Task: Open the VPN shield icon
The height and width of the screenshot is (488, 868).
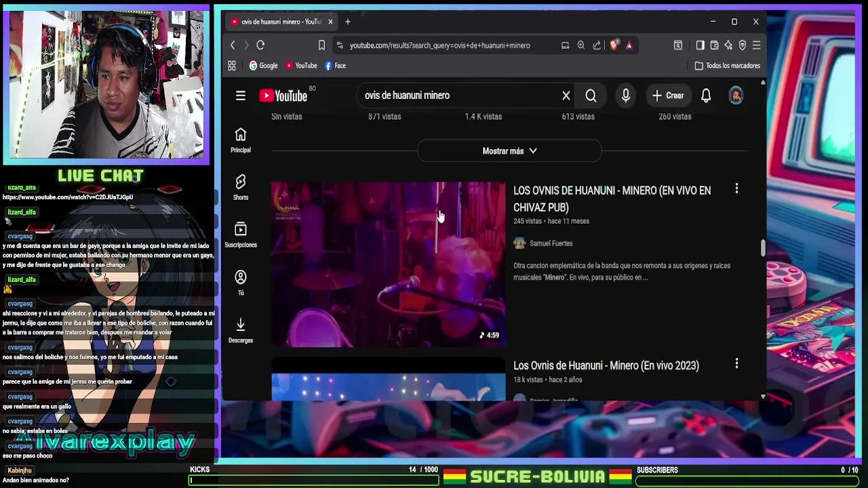Action: (x=743, y=45)
